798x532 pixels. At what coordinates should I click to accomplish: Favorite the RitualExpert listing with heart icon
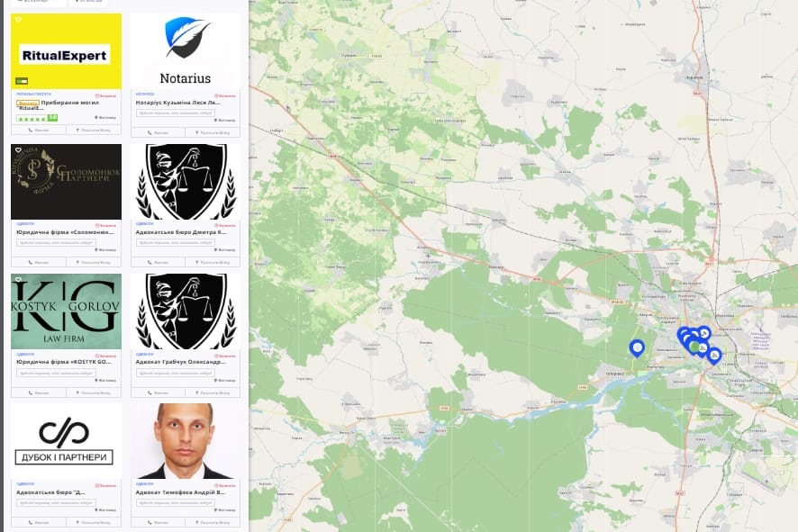(18, 20)
